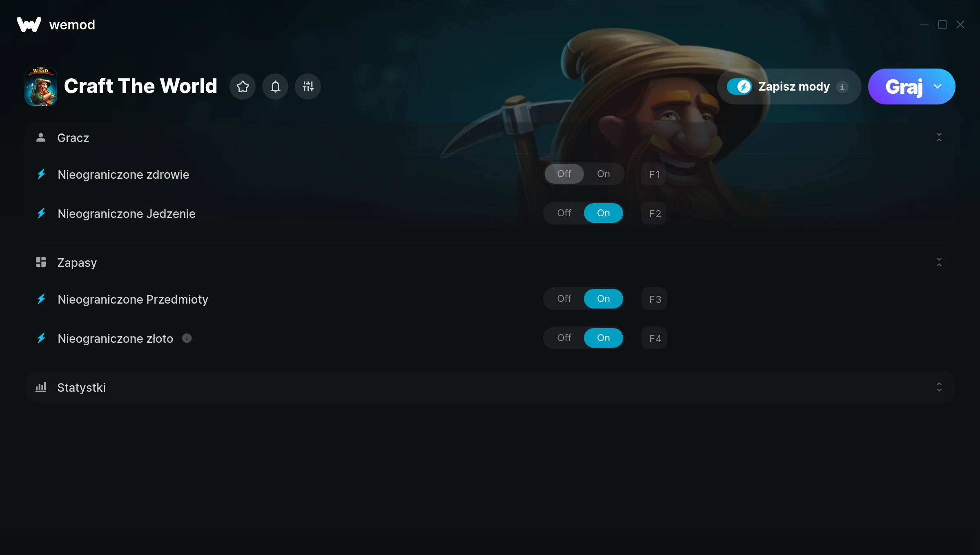
Task: Toggle the Zapisz mody switch
Action: coord(739,87)
